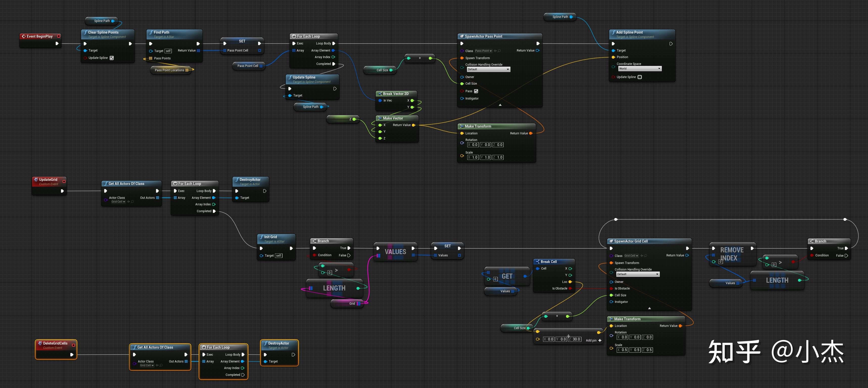Click the Break Cell node icon
The width and height of the screenshot is (868, 388).
pyautogui.click(x=537, y=262)
